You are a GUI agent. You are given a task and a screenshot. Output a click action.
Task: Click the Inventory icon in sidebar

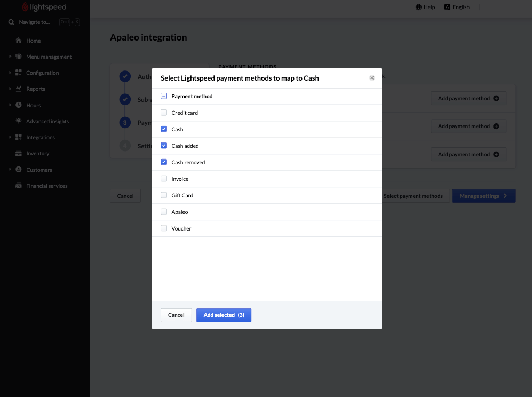(x=19, y=153)
